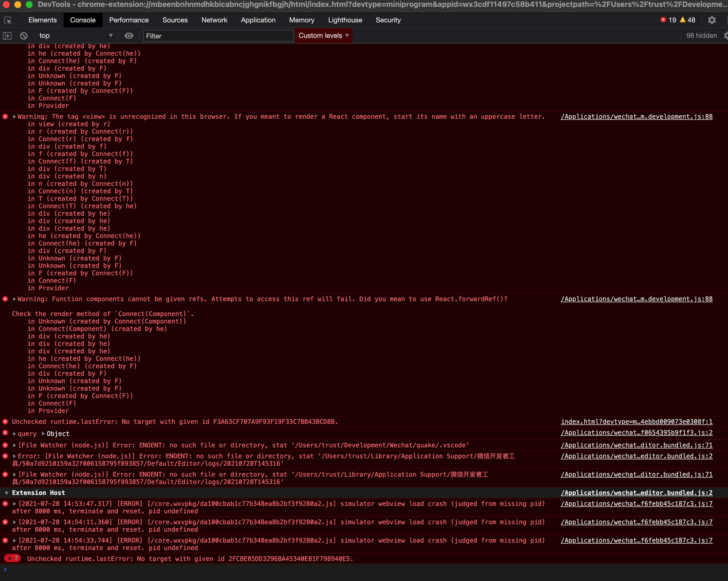Screen dimensions: 728x581
Task: Open Extension Host editor.bundled.js:2 link
Action: [637, 493]
